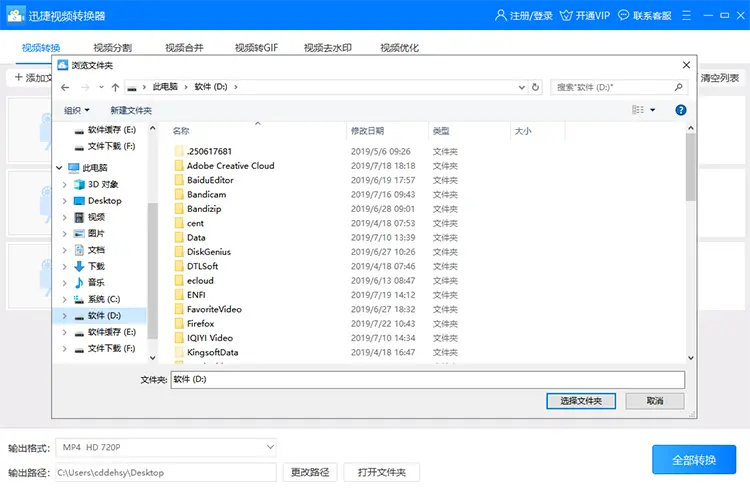
Task: Click the DiskGenius folder icon
Action: 179,252
